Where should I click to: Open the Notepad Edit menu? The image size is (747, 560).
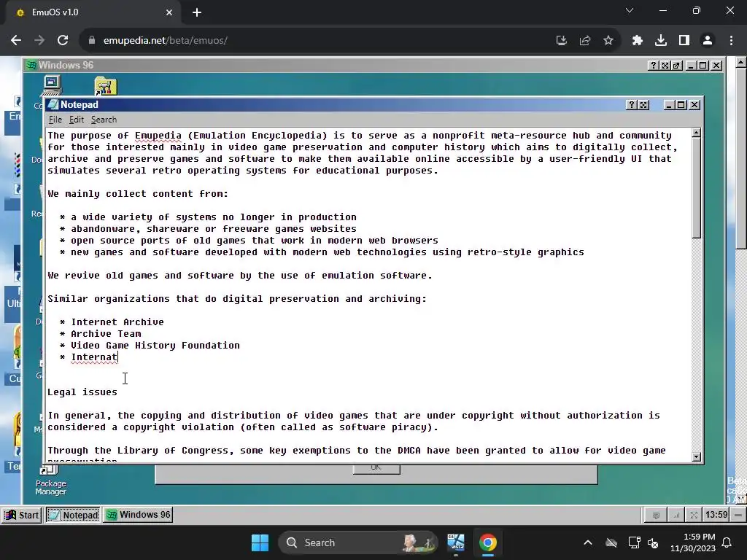tap(76, 120)
